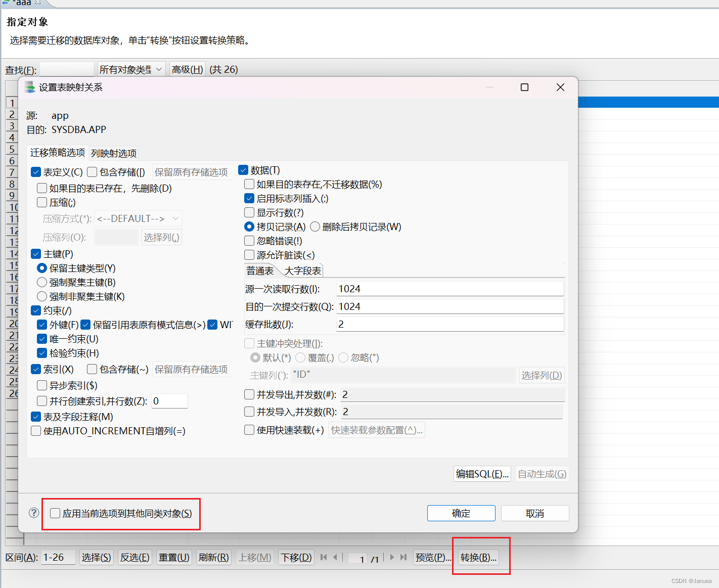The image size is (719, 588).
Task: Click the 刷新(R) refresh button
Action: pos(214,557)
